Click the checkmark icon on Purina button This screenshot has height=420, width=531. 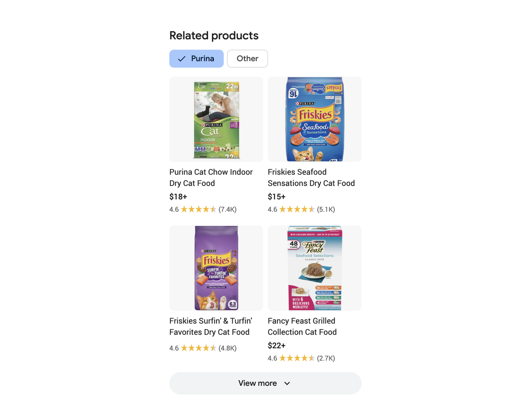point(181,58)
